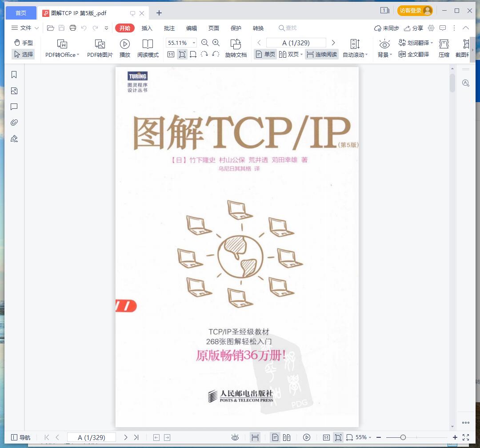The image size is (480, 448).
Task: Open the zoom percentage 55.11% dropdown
Action: 194,43
